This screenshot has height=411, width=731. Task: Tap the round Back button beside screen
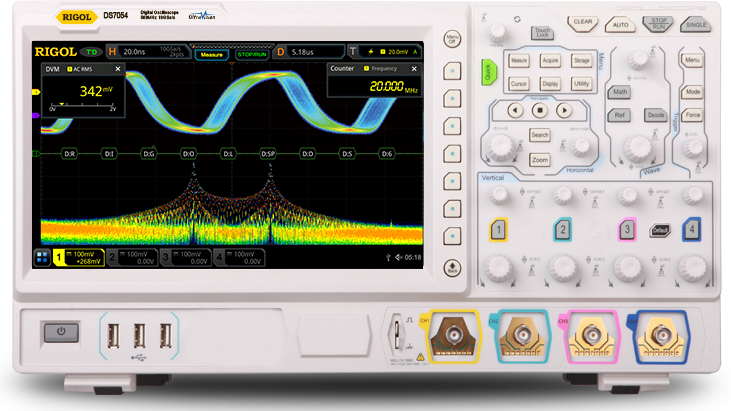coord(452,268)
